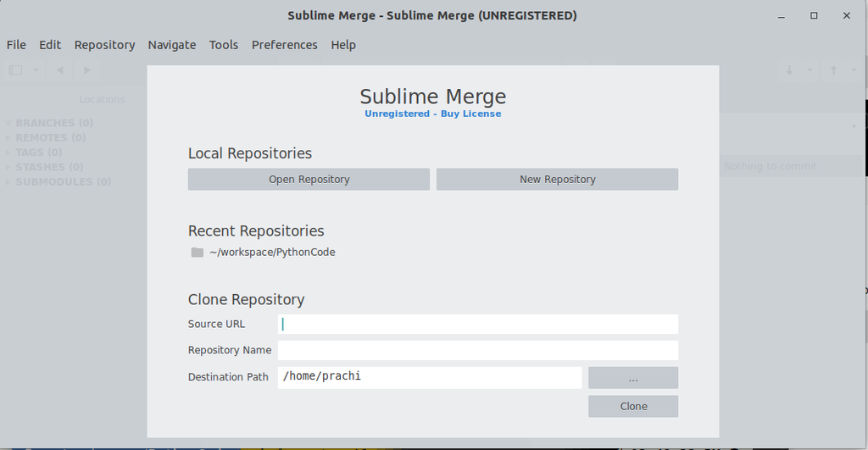The height and width of the screenshot is (450, 868).
Task: Expand the REMOTES section
Action: (x=9, y=137)
